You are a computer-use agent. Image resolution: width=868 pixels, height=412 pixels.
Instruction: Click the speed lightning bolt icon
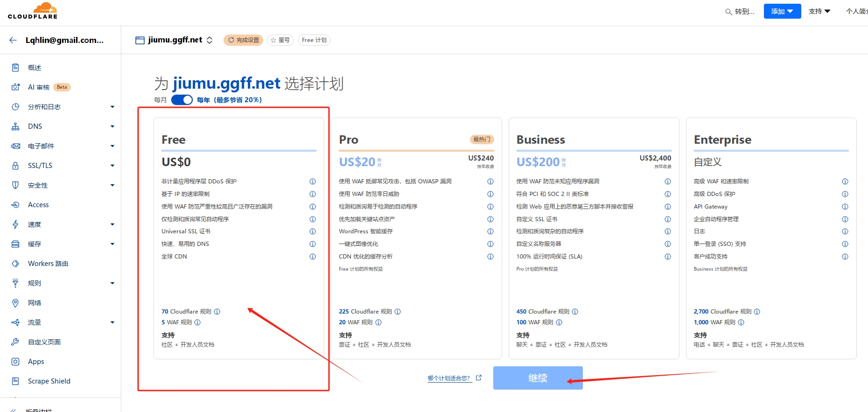15,224
